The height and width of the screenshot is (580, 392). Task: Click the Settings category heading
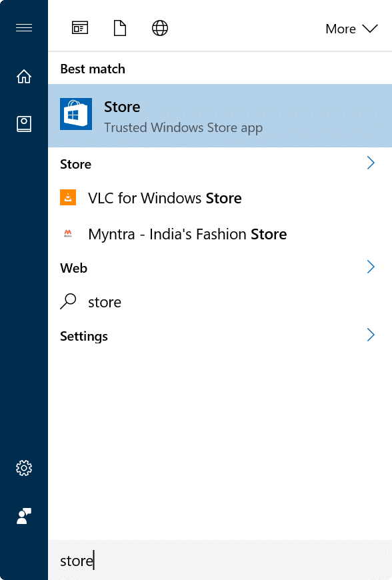tap(84, 336)
